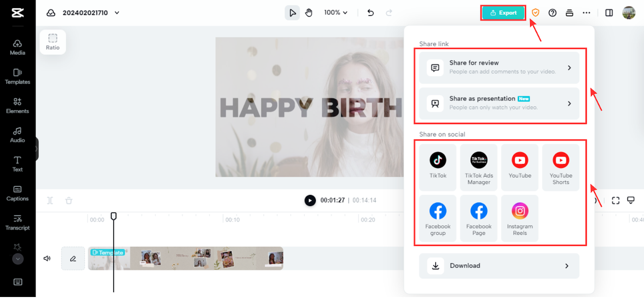This screenshot has width=644, height=299.
Task: Open the three-dot more options menu
Action: point(587,13)
